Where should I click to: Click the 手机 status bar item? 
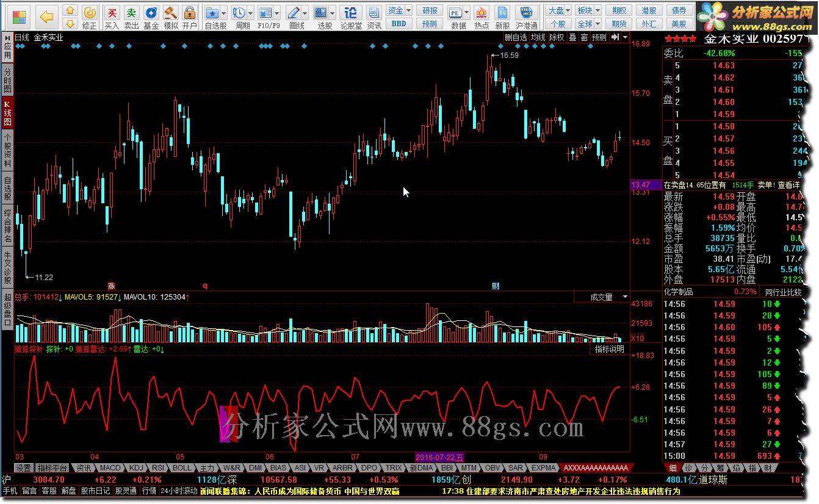pos(10,491)
